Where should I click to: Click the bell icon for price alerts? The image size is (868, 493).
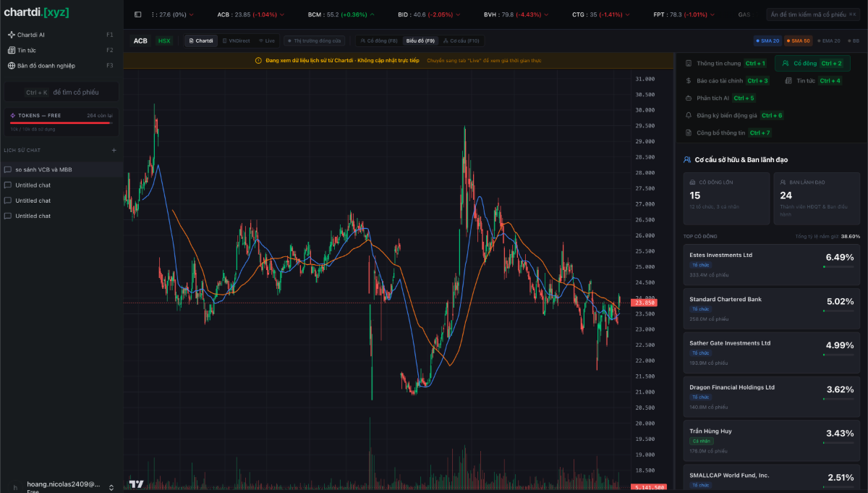689,115
